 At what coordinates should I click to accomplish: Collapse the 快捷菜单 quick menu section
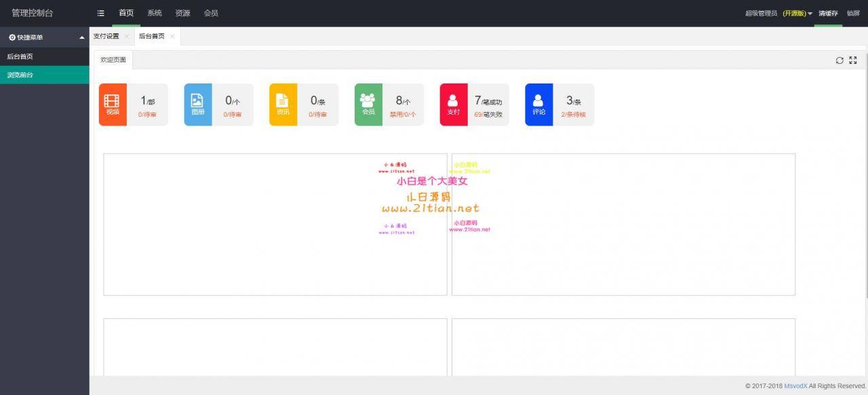pyautogui.click(x=82, y=37)
